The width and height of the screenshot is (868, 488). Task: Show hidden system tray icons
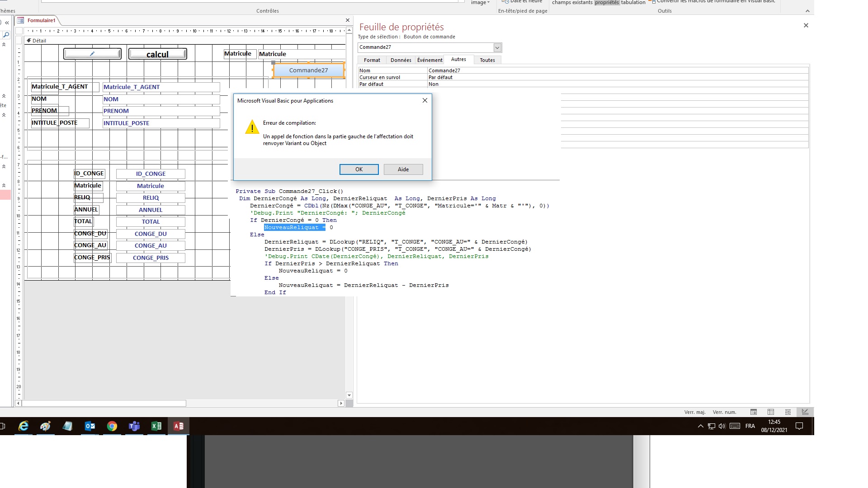click(x=701, y=426)
